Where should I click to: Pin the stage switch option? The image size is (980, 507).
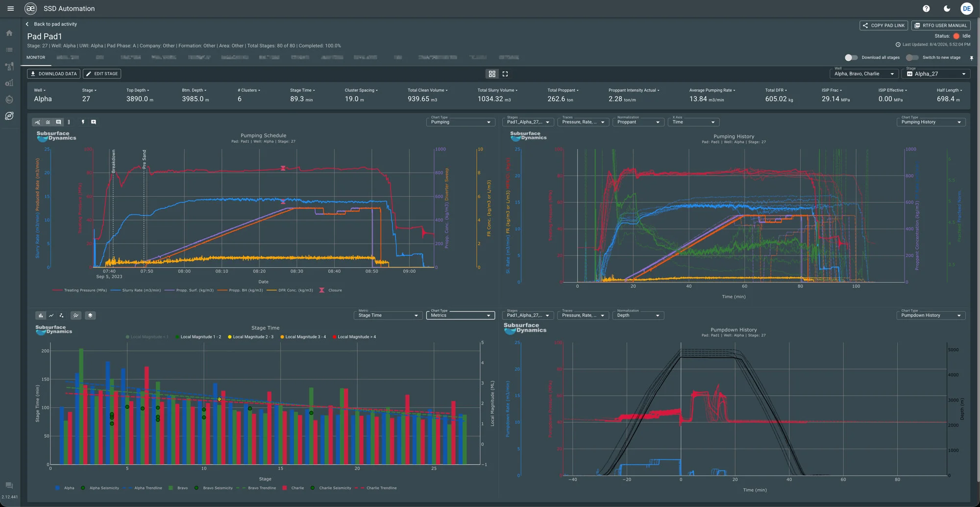point(971,58)
